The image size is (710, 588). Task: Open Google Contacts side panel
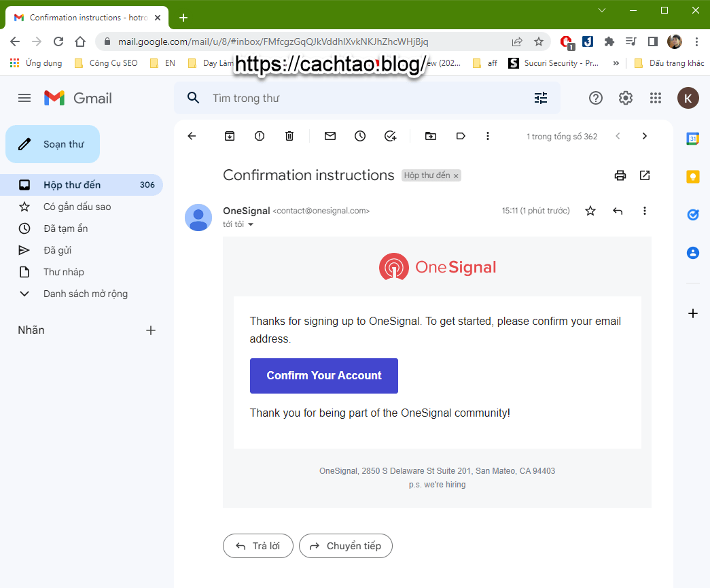pyautogui.click(x=693, y=253)
